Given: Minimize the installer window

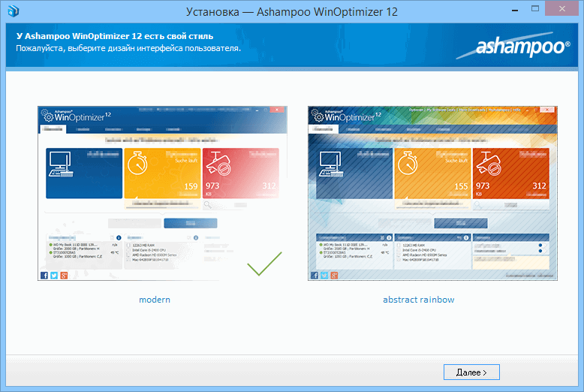Looking at the screenshot, I should [x=515, y=9].
